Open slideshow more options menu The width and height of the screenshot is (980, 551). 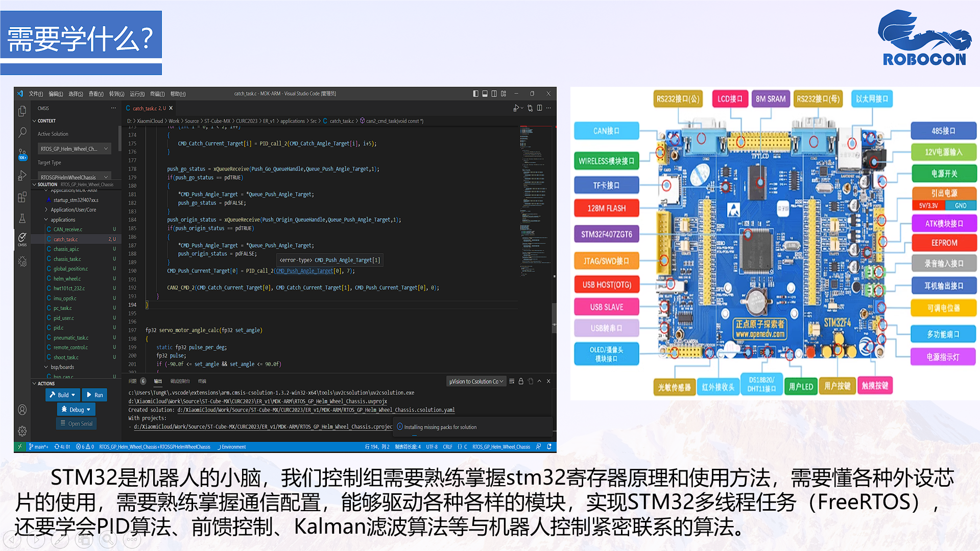[x=132, y=539]
